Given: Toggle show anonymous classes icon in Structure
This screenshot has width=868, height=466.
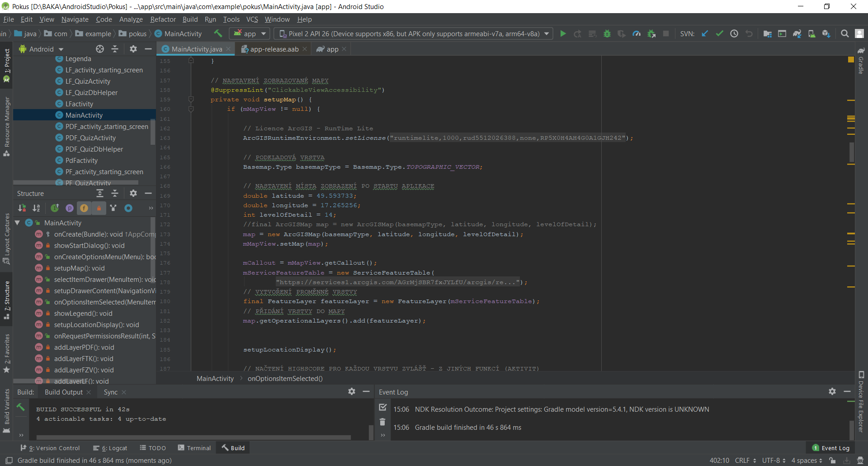Looking at the screenshot, I should tap(113, 208).
